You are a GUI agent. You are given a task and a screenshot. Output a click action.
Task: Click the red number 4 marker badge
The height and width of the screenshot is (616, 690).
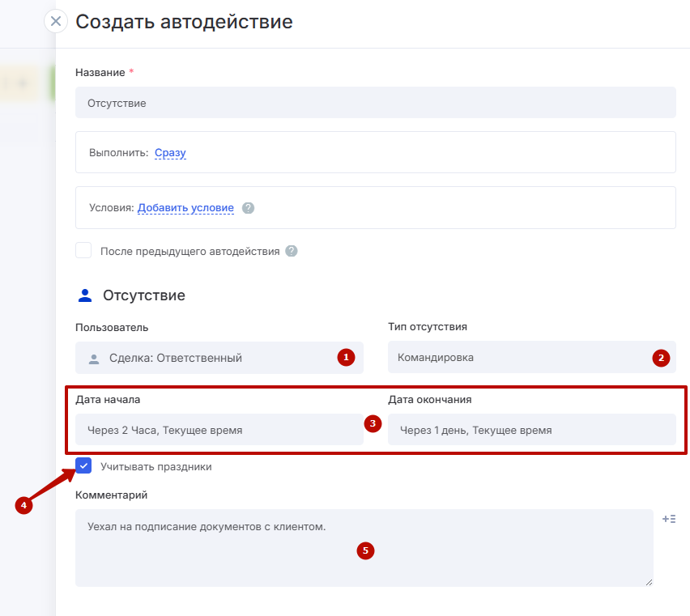click(24, 505)
